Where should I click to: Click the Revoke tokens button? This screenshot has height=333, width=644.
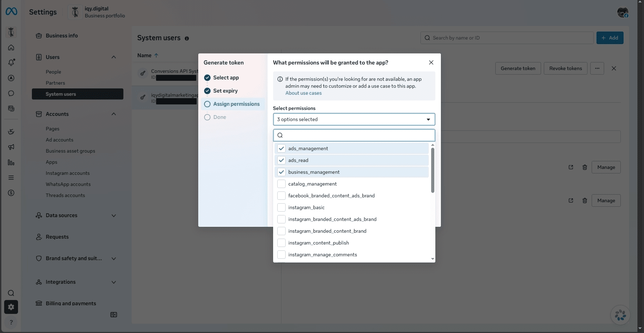point(566,68)
